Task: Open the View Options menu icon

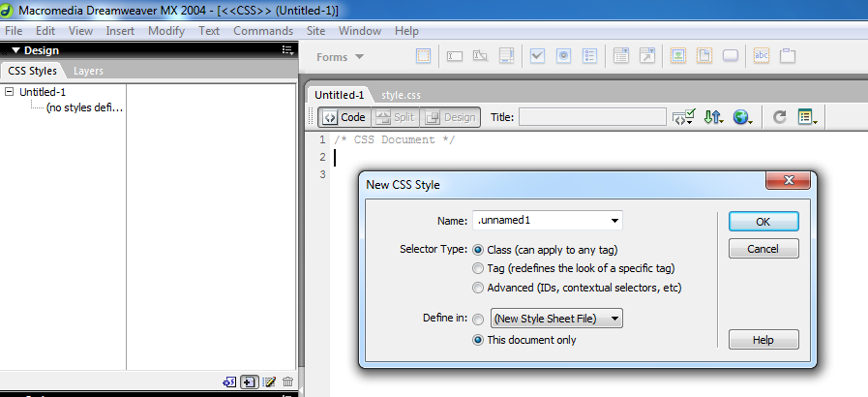Action: (x=808, y=117)
